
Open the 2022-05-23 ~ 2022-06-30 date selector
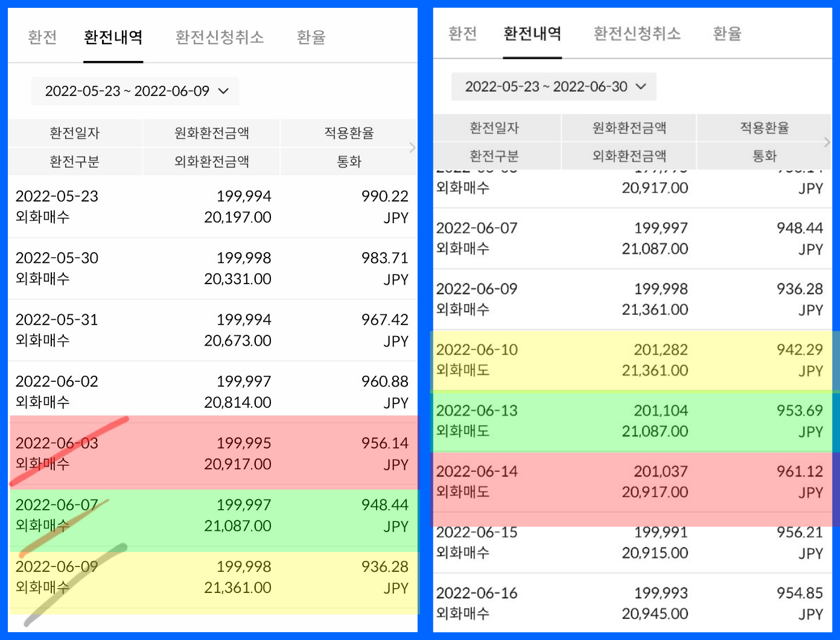coord(553,86)
